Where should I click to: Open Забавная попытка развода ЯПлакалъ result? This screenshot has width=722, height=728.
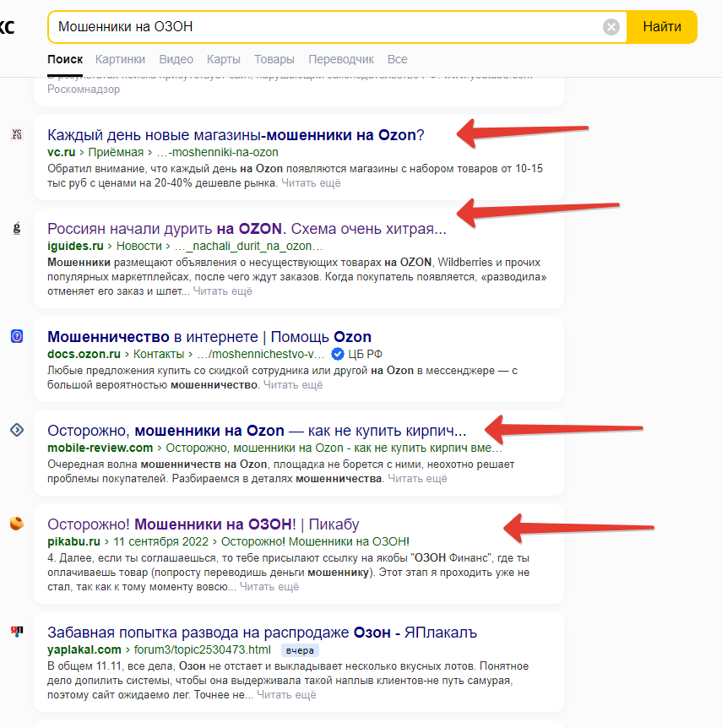point(263,633)
